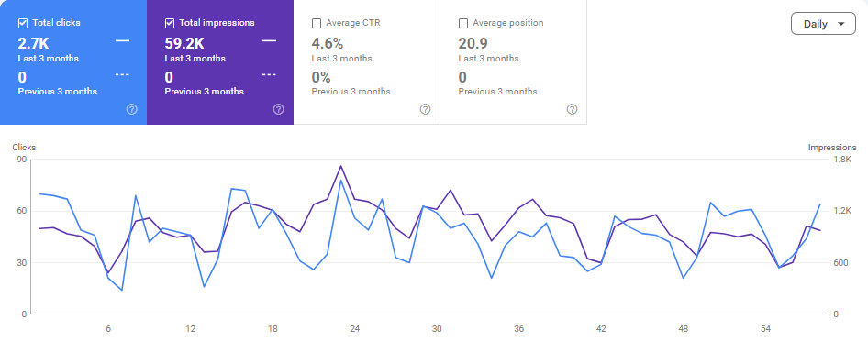Enable the Average CTR checkbox
Screen dimensions: 868x364
click(x=317, y=23)
